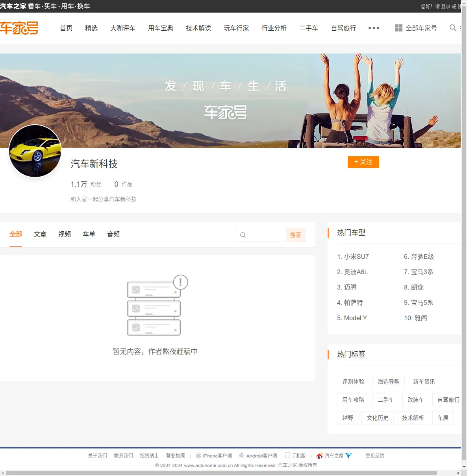Click the Android客户端 robot icon
This screenshot has width=467, height=476.
[x=242, y=456]
